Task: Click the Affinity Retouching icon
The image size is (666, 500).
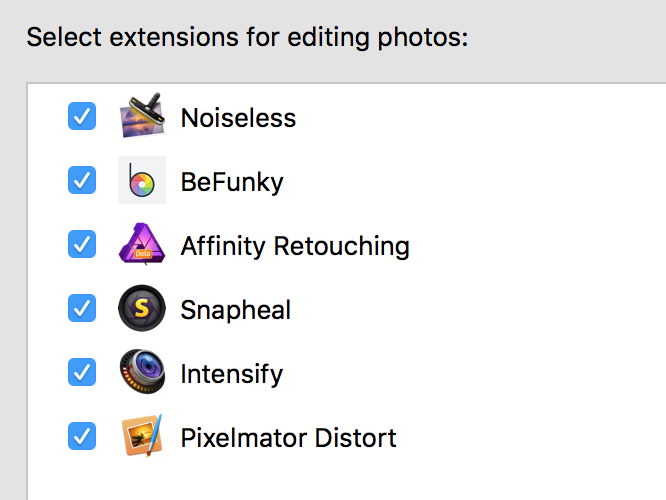Action: coord(142,245)
